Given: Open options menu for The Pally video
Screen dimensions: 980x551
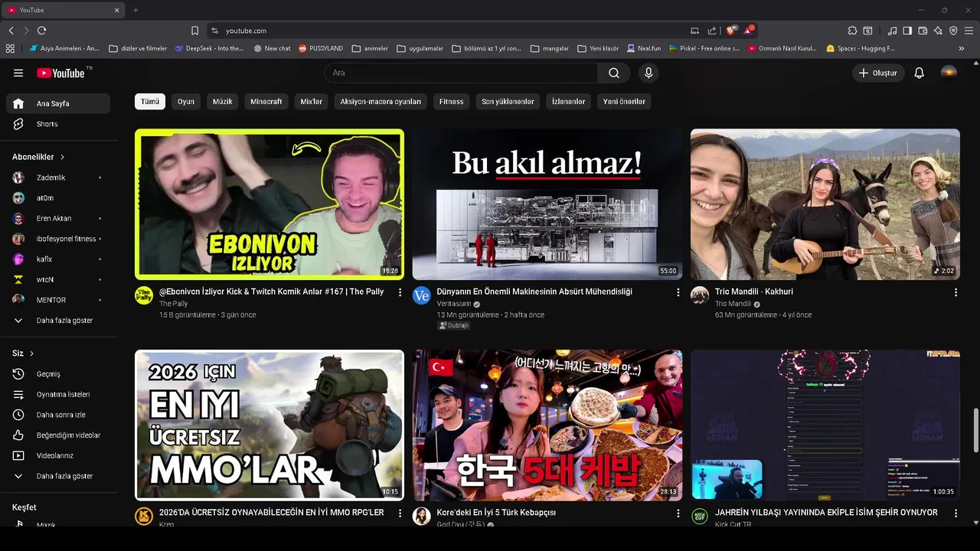Looking at the screenshot, I should pyautogui.click(x=400, y=292).
